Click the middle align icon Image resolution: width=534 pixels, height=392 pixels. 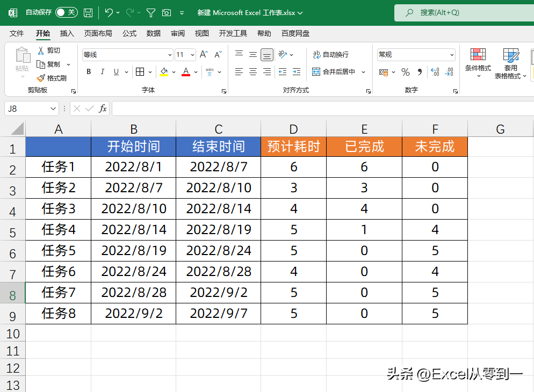(253, 54)
